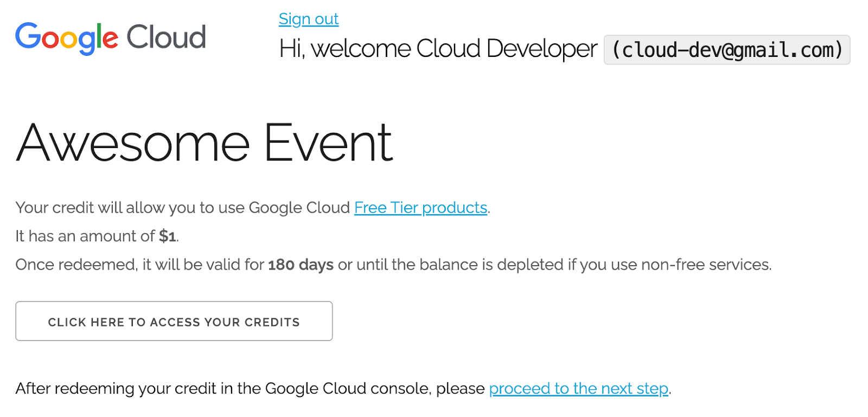Click the multicolored Google wordmark in the logo

[x=66, y=38]
